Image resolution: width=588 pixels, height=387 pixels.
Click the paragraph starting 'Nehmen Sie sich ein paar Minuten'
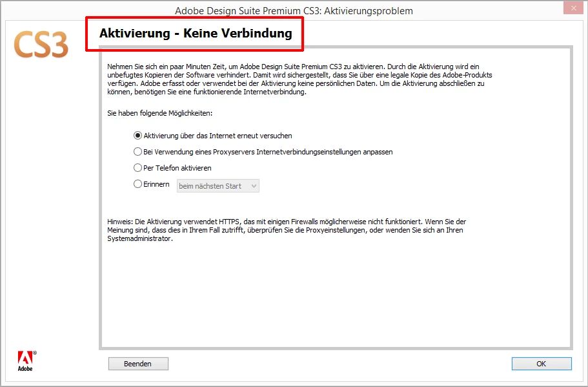(x=299, y=79)
